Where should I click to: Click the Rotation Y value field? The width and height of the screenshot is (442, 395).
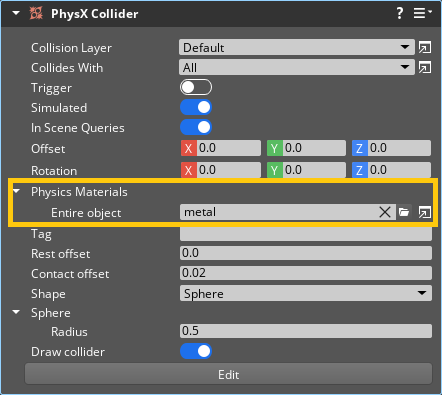pos(314,170)
